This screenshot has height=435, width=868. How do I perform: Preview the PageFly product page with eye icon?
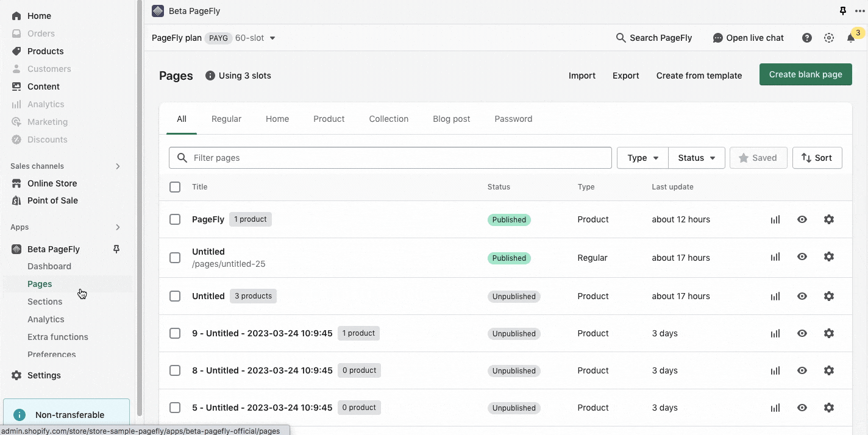802,219
